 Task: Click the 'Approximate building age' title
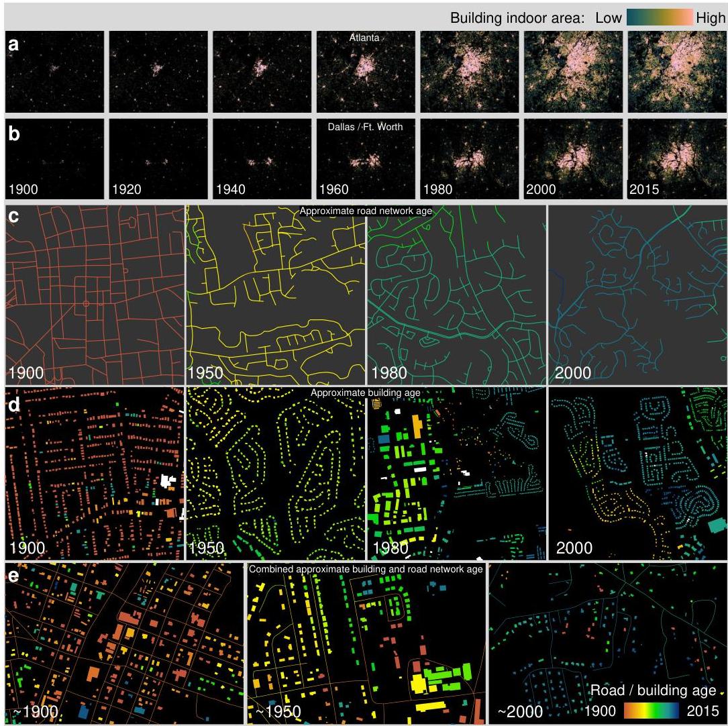[x=366, y=393]
